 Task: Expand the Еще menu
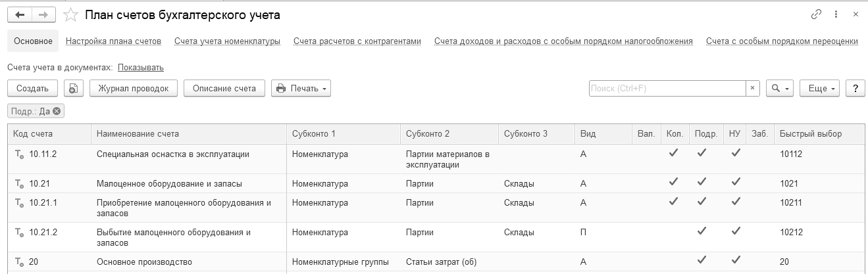coord(820,88)
